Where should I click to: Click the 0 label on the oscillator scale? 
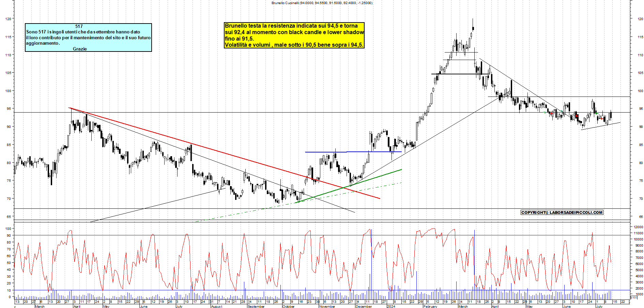point(10,297)
